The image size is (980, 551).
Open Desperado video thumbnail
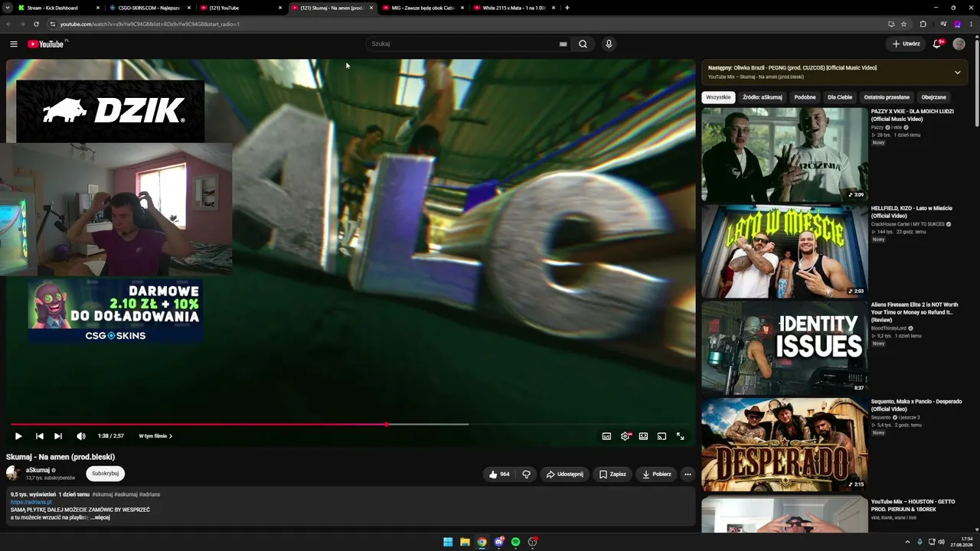tap(785, 445)
